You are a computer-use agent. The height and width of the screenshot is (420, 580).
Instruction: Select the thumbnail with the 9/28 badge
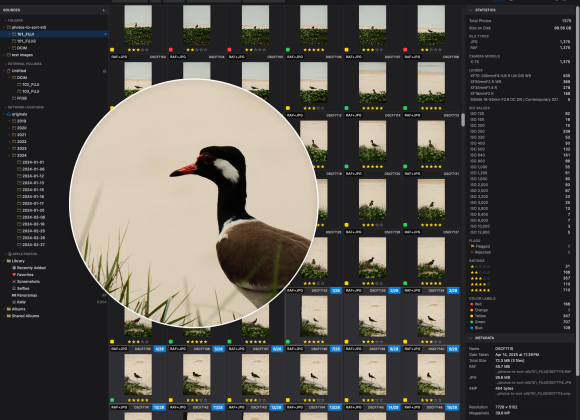(x=431, y=374)
